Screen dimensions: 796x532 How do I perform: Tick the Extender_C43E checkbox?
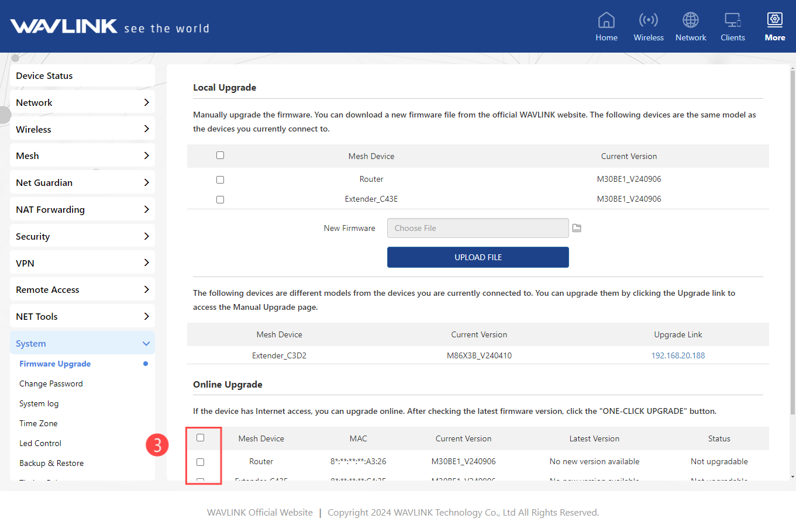[220, 199]
